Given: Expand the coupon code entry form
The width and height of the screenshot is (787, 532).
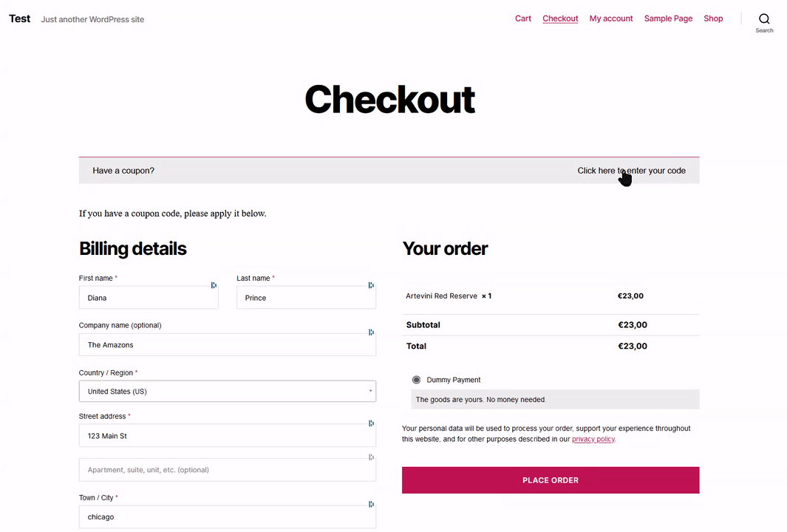Looking at the screenshot, I should pyautogui.click(x=632, y=170).
